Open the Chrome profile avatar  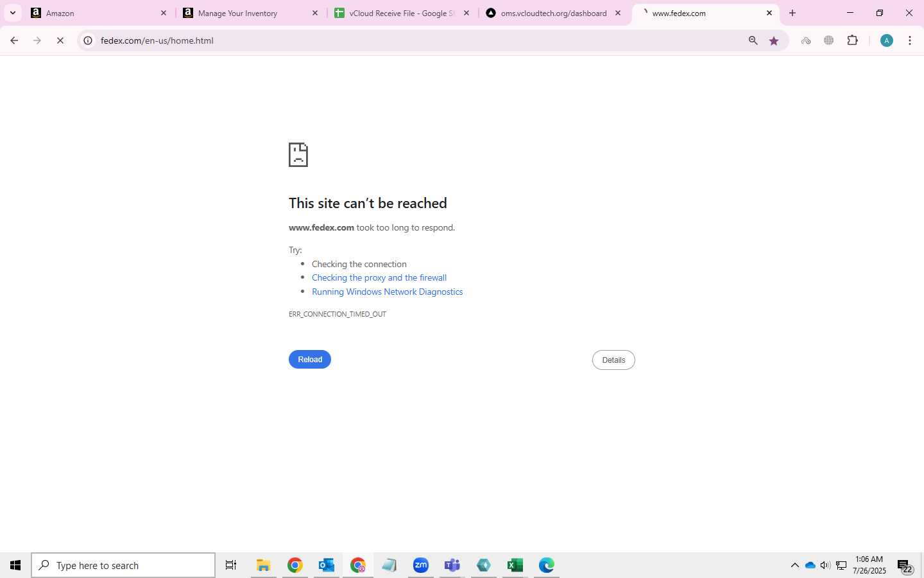[887, 40]
